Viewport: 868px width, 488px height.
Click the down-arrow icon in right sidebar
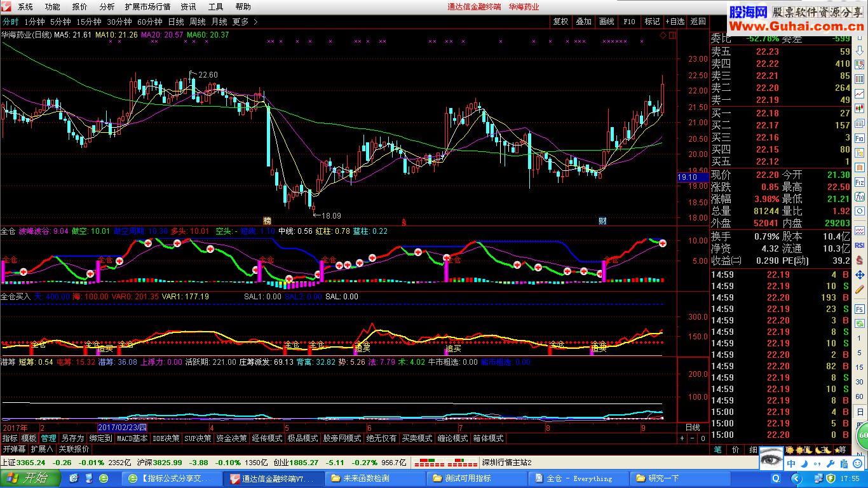[859, 49]
